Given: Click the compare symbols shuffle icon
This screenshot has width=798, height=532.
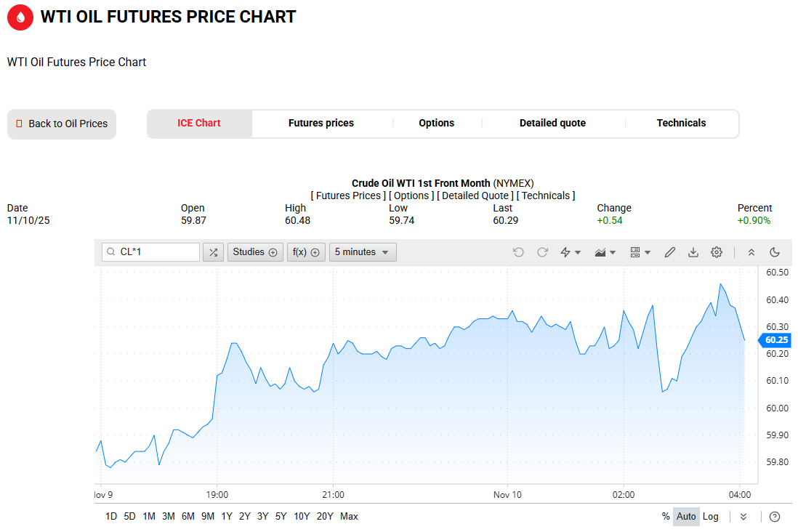Looking at the screenshot, I should (213, 252).
